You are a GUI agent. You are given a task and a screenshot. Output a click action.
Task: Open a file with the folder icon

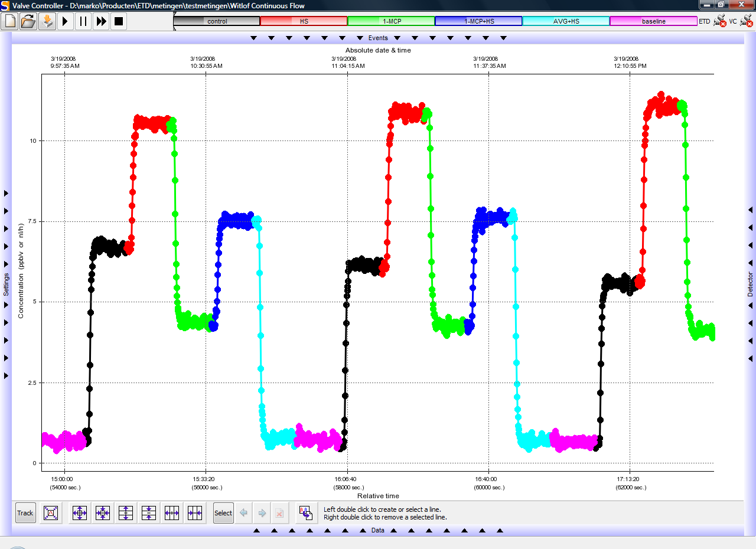[28, 21]
